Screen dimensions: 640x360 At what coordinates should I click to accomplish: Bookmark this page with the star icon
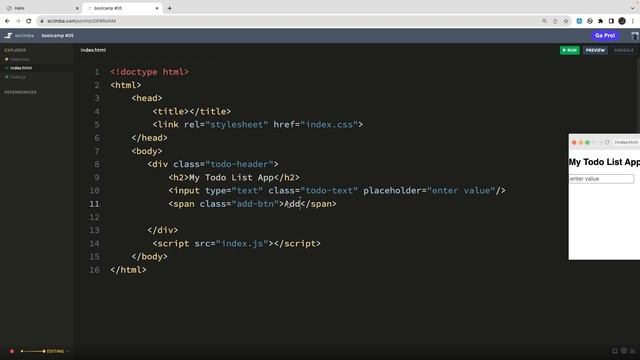[x=566, y=21]
